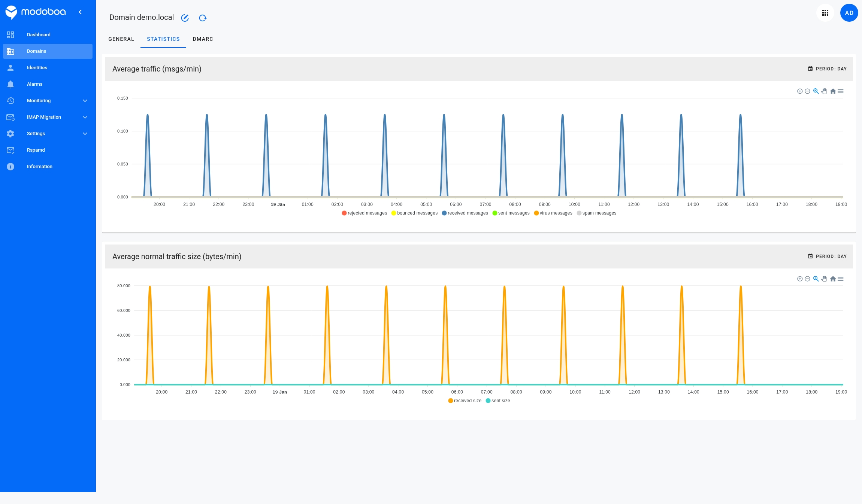Switch to the DMARC tab
Screen dimensions: 862x504
point(203,39)
